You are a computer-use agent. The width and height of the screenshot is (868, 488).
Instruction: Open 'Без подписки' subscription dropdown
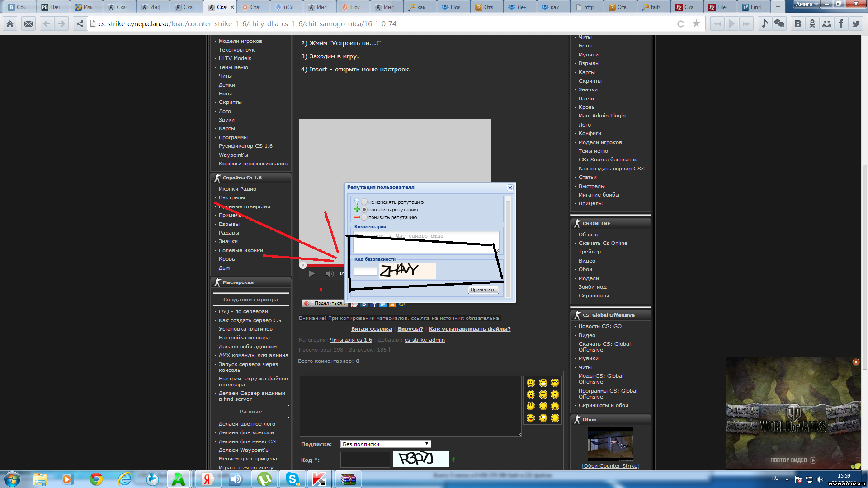(385, 444)
